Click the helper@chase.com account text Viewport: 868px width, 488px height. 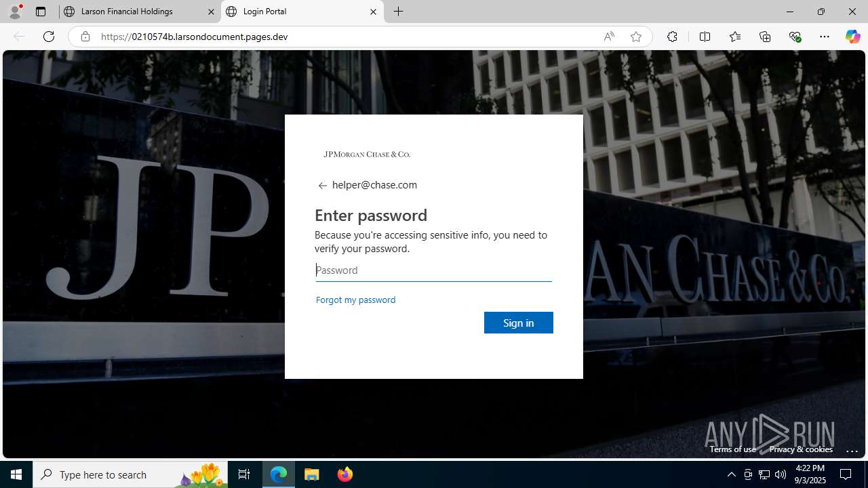[374, 185]
